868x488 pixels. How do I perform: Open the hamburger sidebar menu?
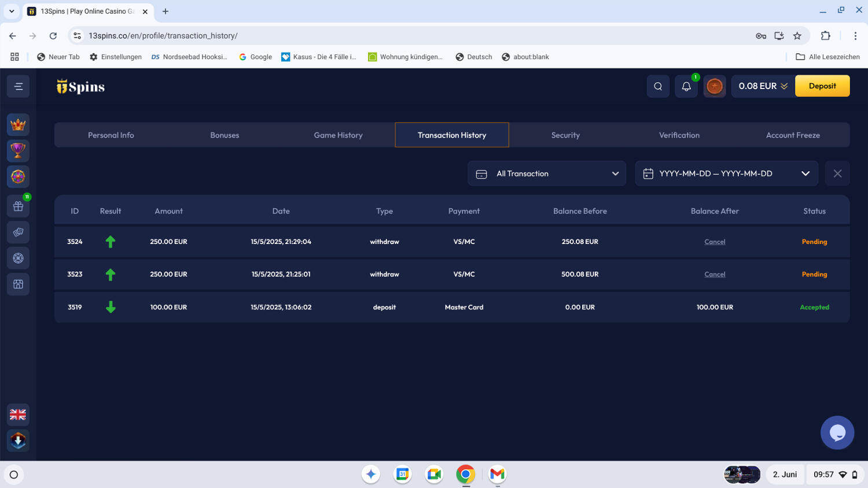(x=19, y=87)
